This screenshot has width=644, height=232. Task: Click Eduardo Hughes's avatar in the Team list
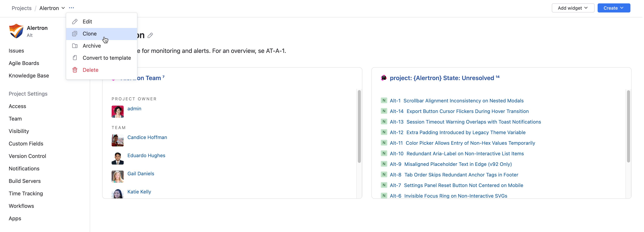(117, 158)
